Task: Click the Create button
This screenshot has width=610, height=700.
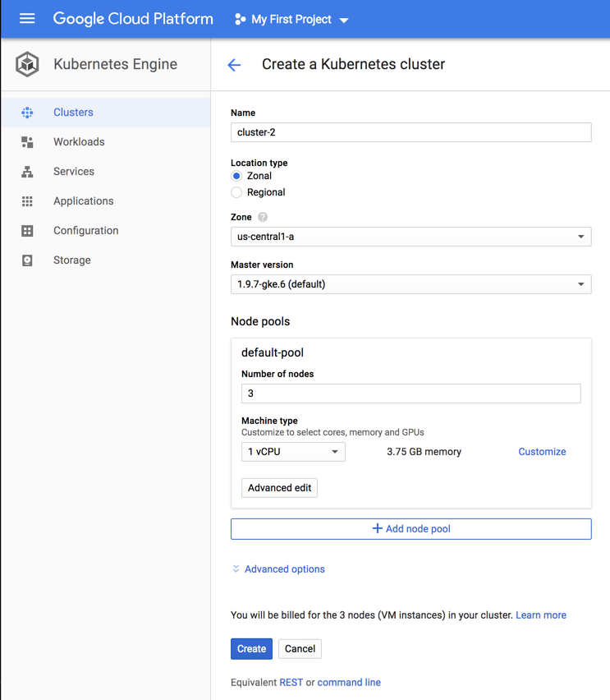Action: (251, 648)
